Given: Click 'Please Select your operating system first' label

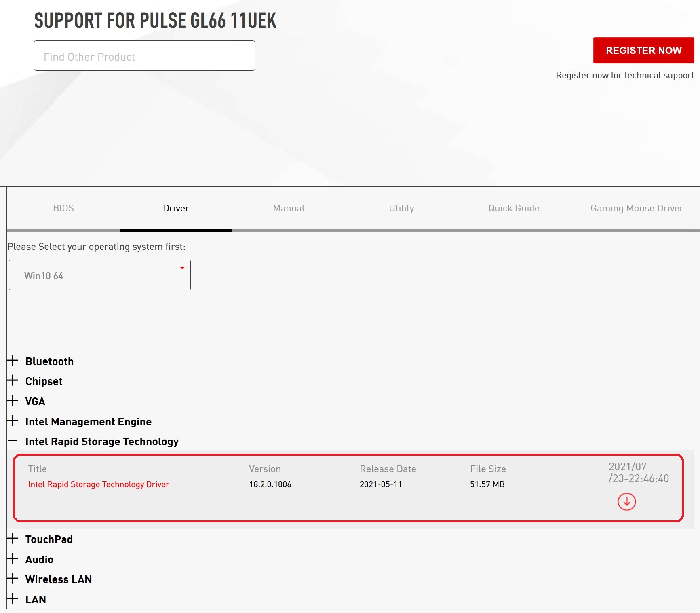Looking at the screenshot, I should (x=96, y=247).
